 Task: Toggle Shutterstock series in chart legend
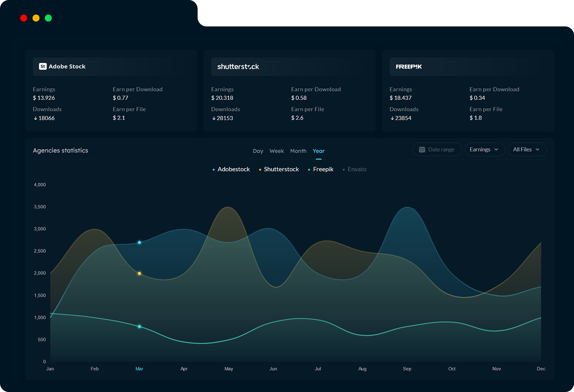point(279,169)
